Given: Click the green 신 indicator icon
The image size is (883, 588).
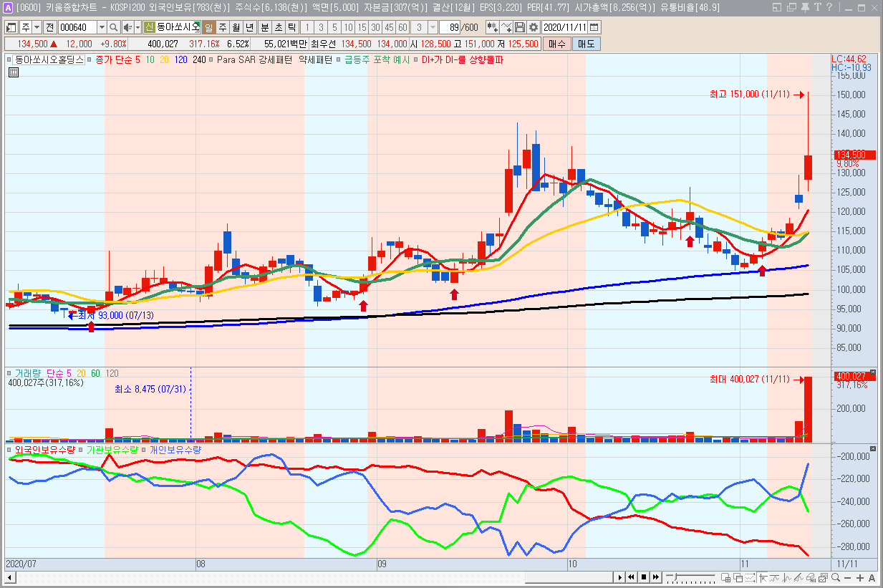Looking at the screenshot, I should coord(149,27).
